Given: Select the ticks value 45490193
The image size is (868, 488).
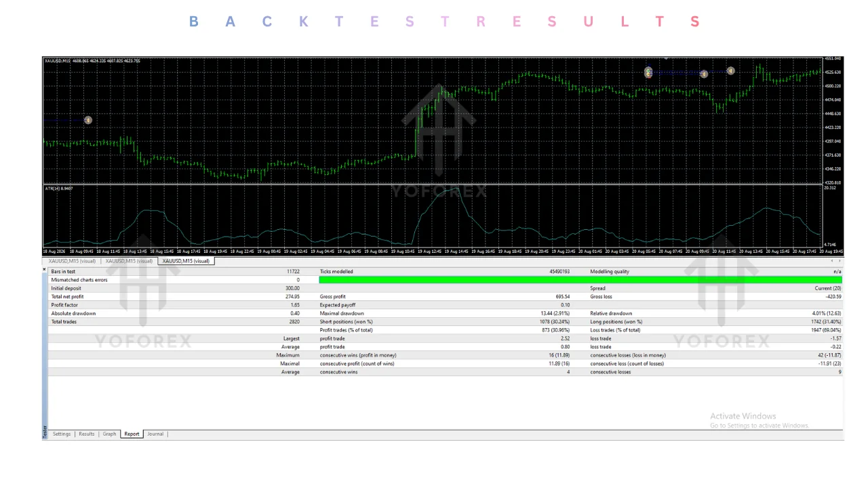Looking at the screenshot, I should coord(559,271).
